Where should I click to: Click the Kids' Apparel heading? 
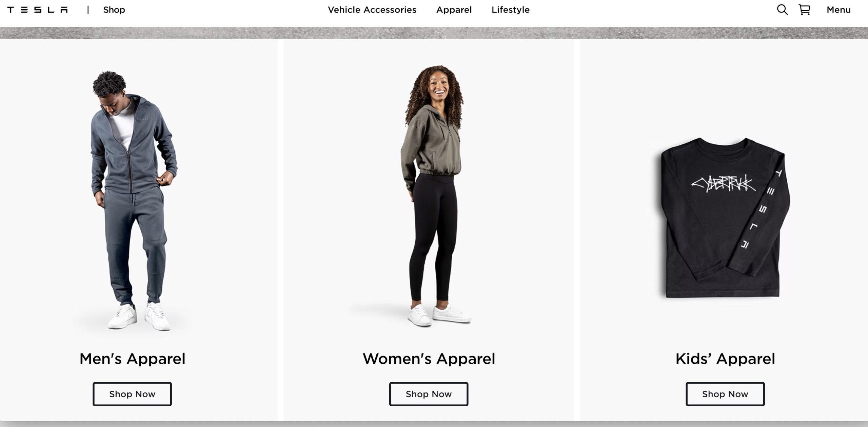click(x=725, y=359)
